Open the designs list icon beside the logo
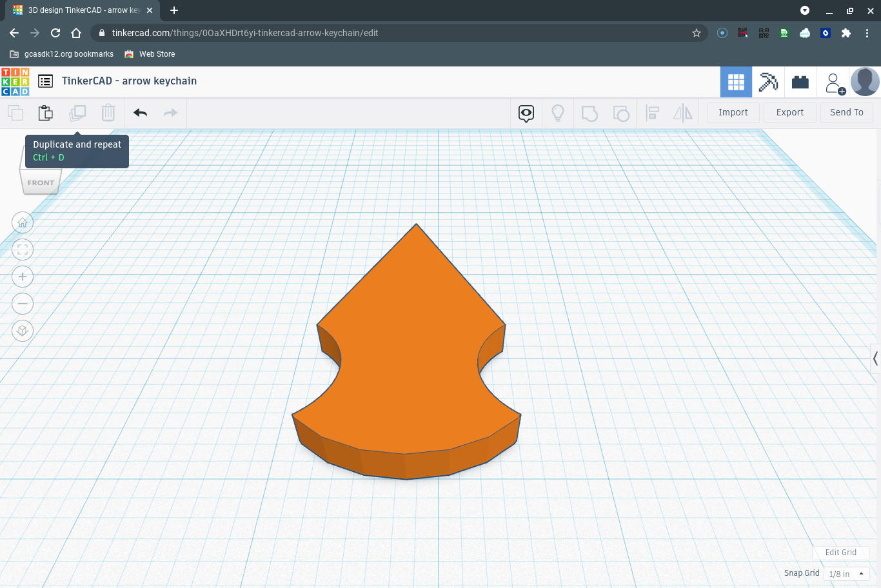Image resolution: width=881 pixels, height=588 pixels. (45, 81)
